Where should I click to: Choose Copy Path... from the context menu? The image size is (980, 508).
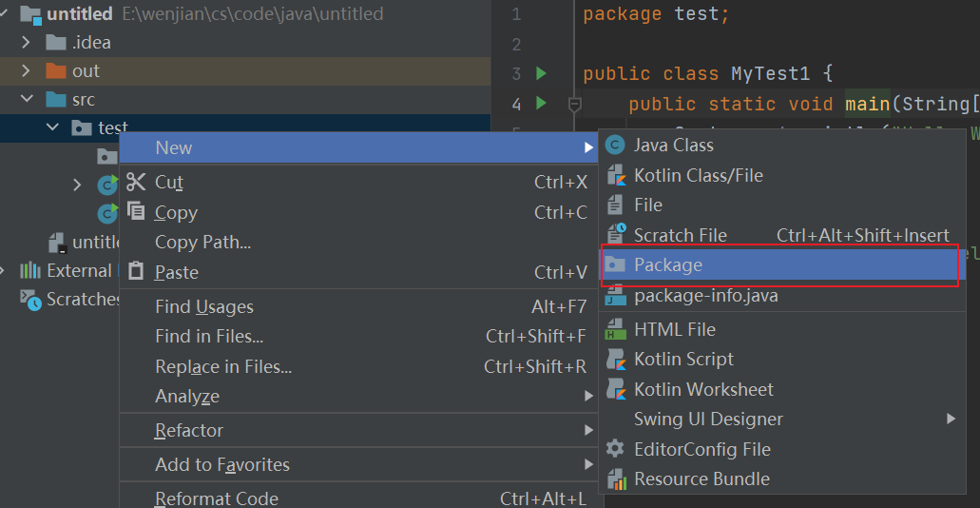[358, 243]
